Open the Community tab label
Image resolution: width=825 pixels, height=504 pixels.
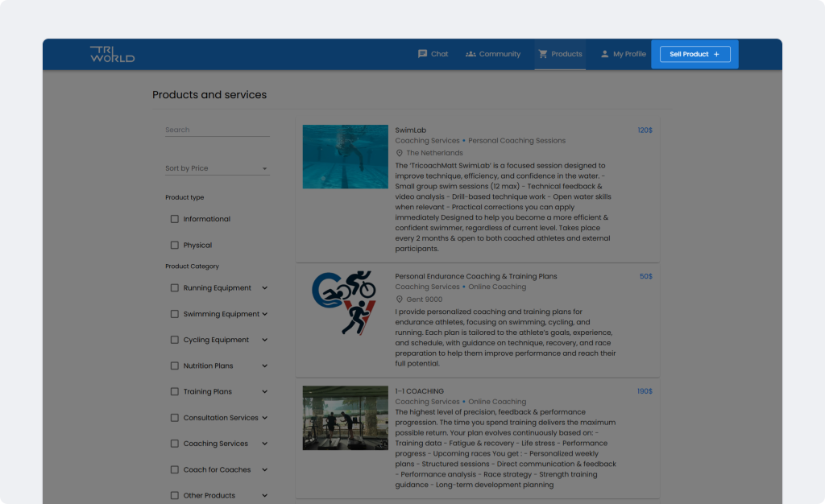pyautogui.click(x=500, y=54)
